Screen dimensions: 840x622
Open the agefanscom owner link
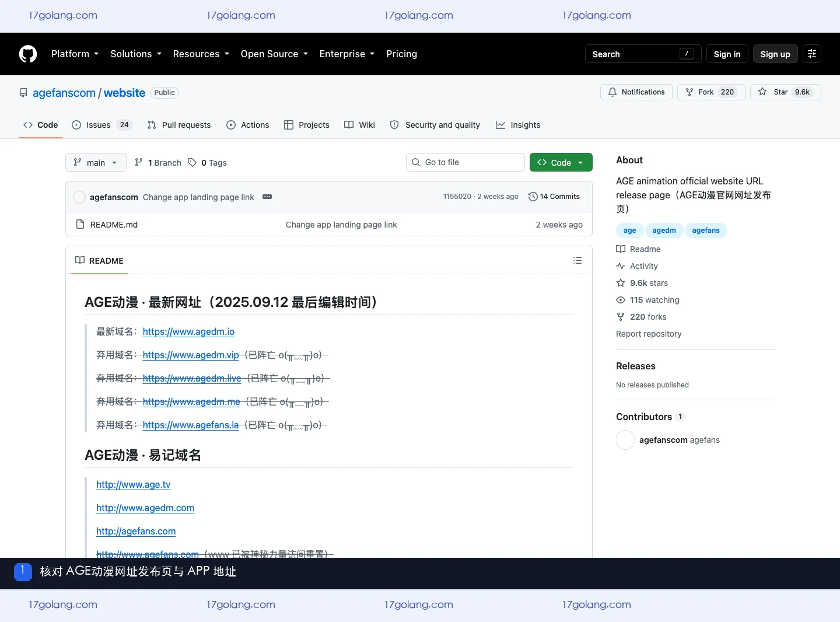pyautogui.click(x=64, y=93)
